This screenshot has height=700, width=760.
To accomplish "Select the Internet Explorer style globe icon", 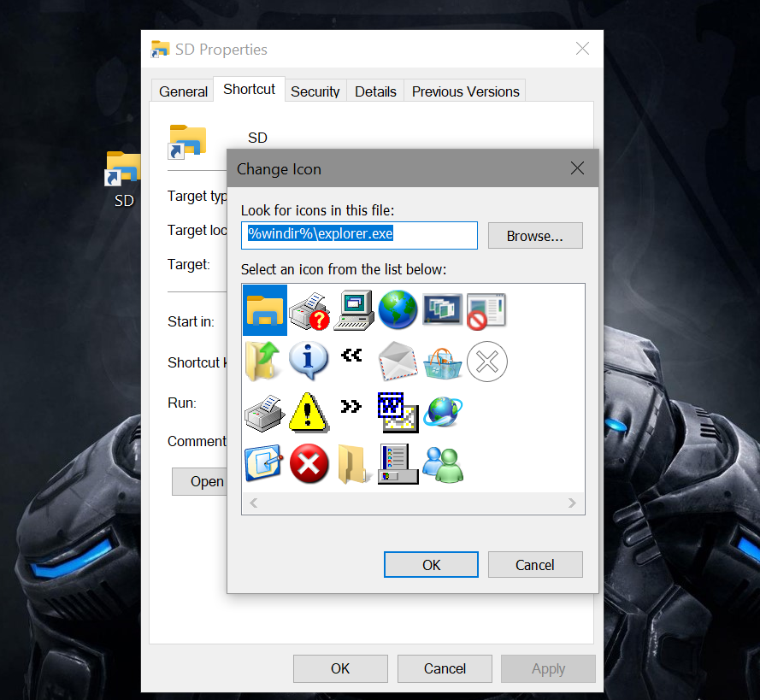I will [443, 412].
